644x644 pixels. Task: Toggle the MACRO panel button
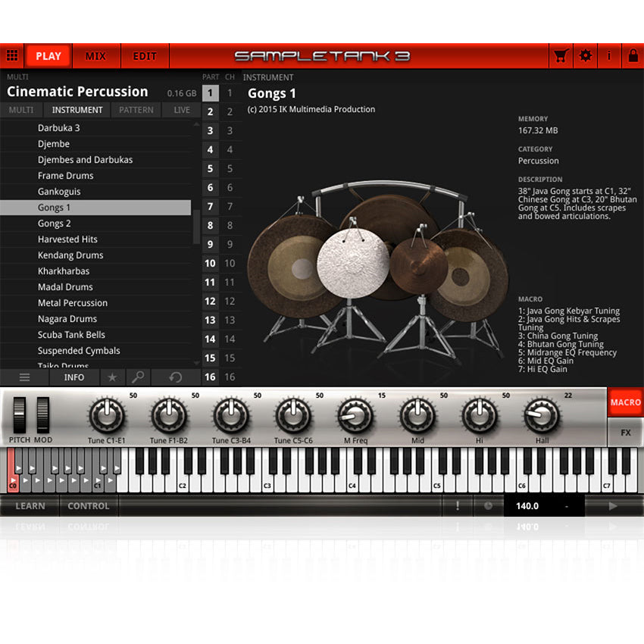pos(626,402)
